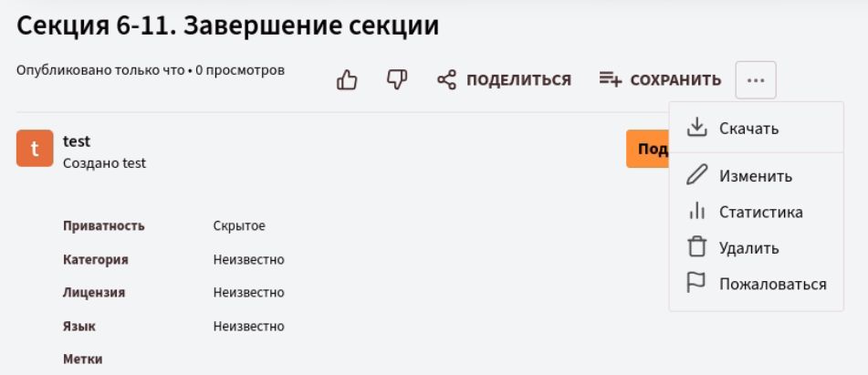The image size is (868, 375).
Task: Click the trash can delete icon
Action: pos(697,246)
